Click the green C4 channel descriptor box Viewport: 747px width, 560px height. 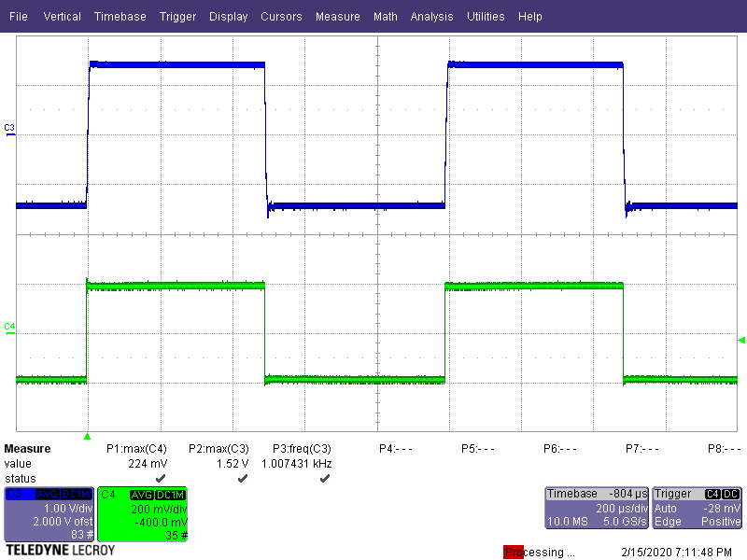pyautogui.click(x=142, y=514)
